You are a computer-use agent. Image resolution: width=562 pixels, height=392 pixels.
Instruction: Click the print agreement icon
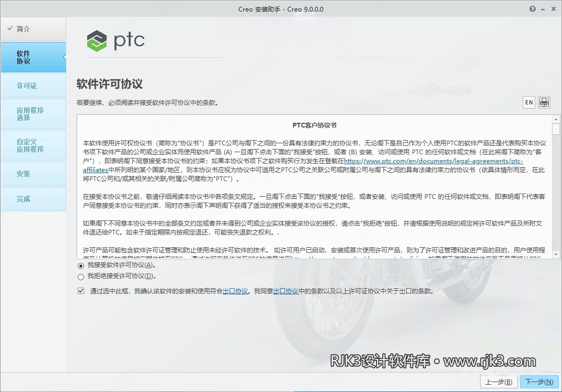(544, 102)
